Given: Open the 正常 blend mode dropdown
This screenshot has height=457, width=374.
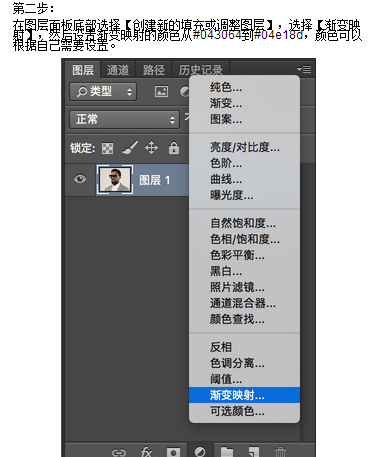Looking at the screenshot, I should pyautogui.click(x=125, y=119).
